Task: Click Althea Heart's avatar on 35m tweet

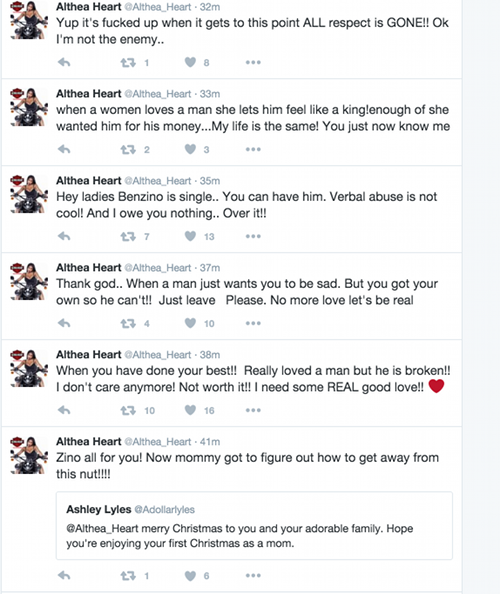Action: [x=29, y=194]
